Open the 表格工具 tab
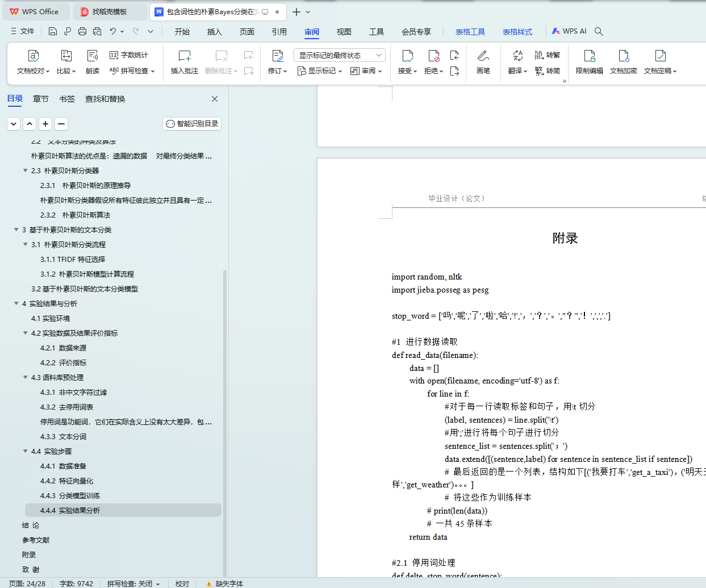The width and height of the screenshot is (706, 588). pos(470,32)
